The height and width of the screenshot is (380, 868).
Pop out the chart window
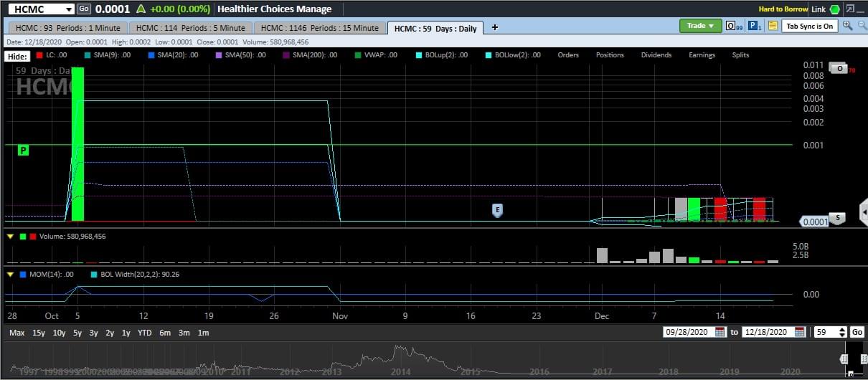pyautogui.click(x=850, y=9)
